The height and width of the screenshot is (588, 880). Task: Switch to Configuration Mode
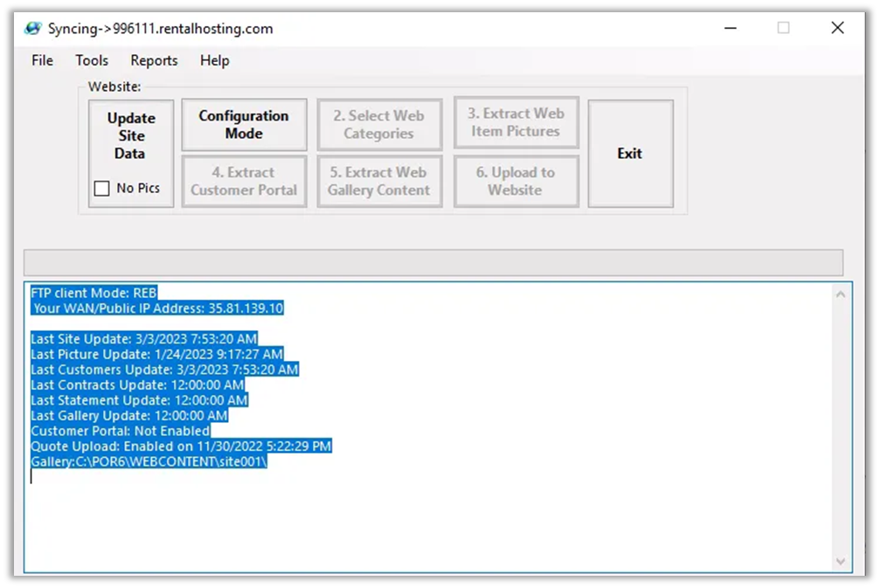coord(244,125)
